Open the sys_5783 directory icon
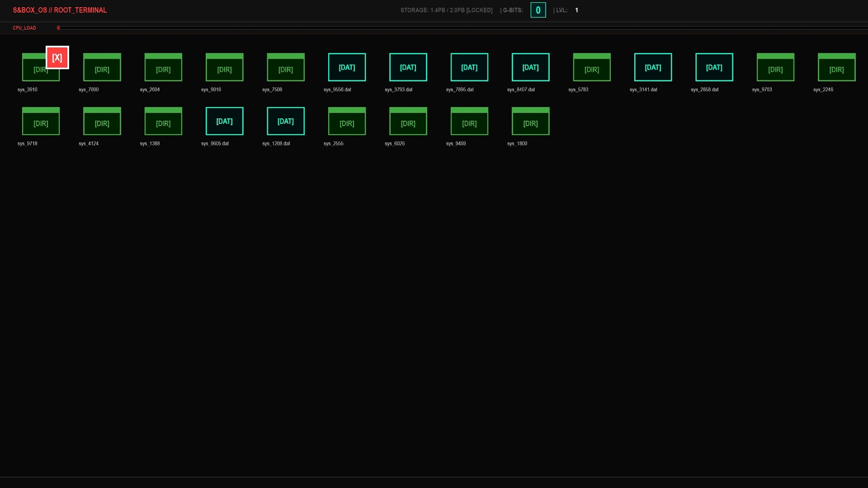 click(591, 68)
